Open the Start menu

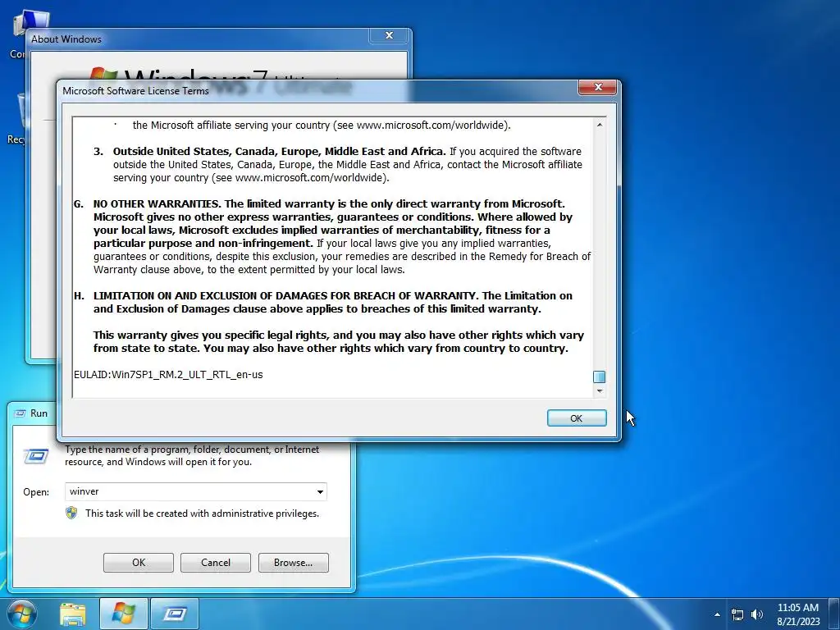[21, 614]
